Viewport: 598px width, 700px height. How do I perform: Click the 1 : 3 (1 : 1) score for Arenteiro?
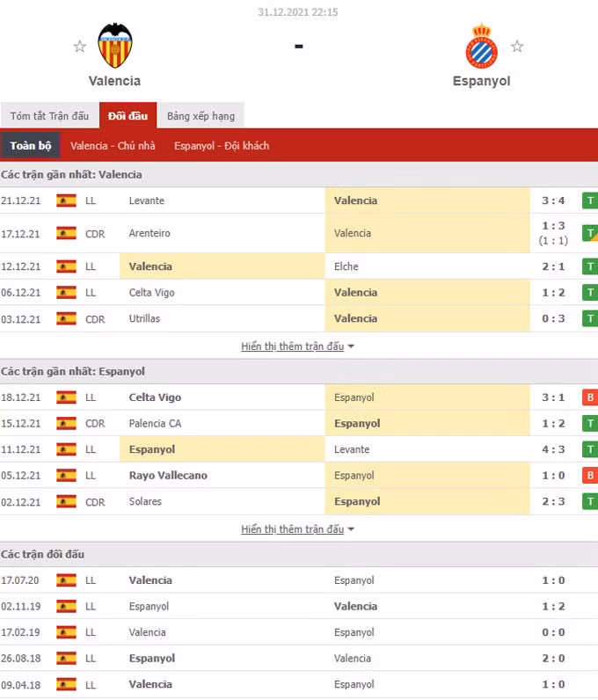click(x=553, y=233)
